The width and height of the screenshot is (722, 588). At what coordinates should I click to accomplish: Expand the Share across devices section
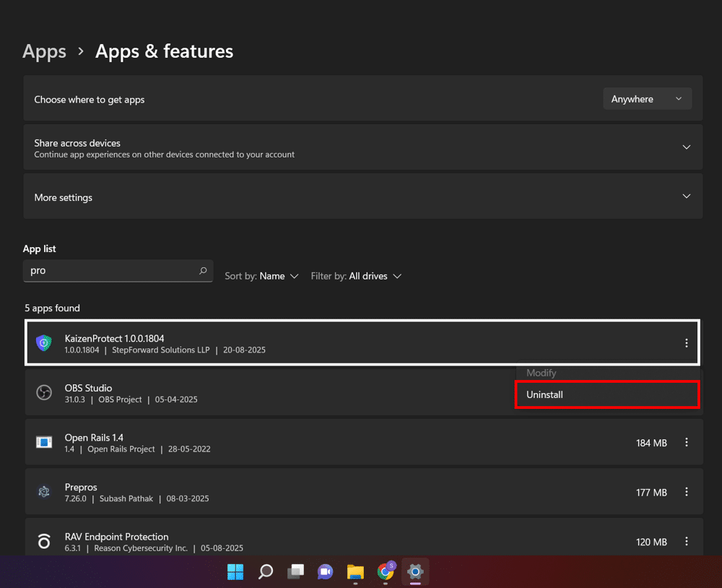[x=686, y=147]
